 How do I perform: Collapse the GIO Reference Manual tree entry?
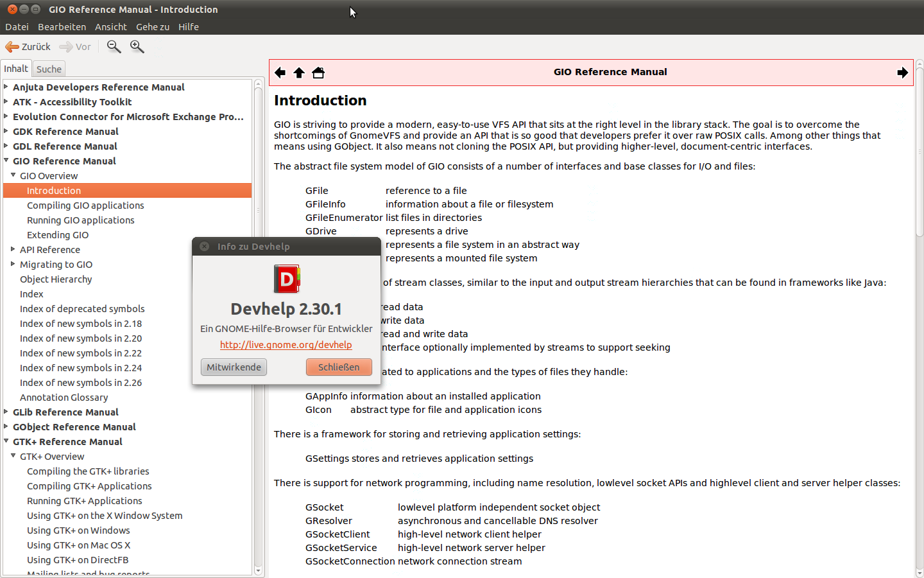5,161
